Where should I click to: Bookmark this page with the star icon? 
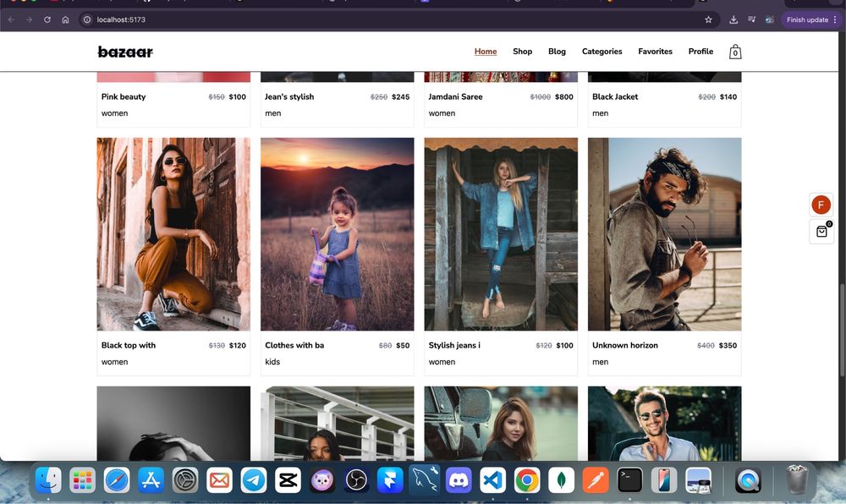coord(708,19)
